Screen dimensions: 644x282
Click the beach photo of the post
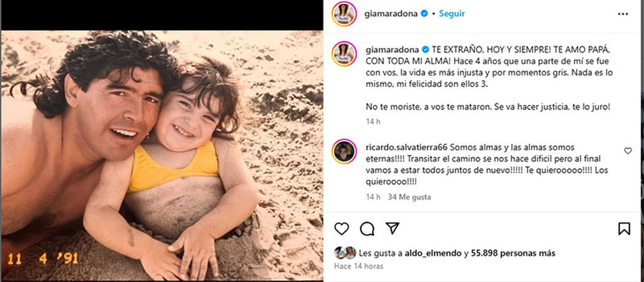(162, 155)
